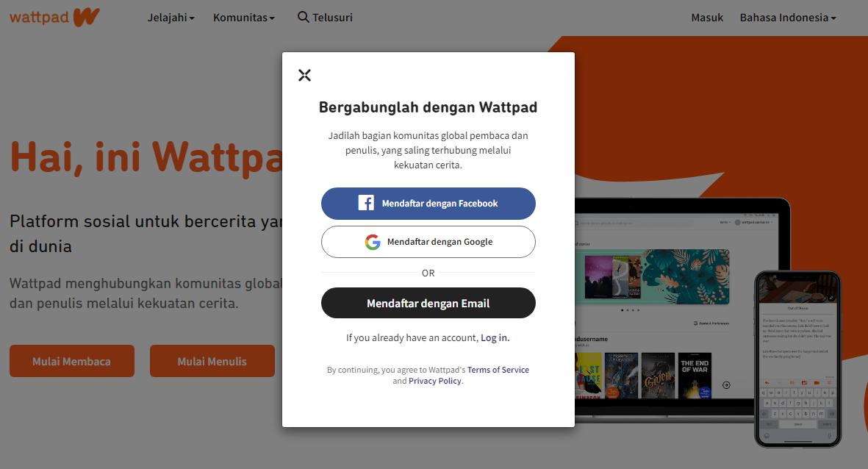Click the Bergabunglah dengan Wattpad heading
The height and width of the screenshot is (469, 868).
tap(428, 107)
